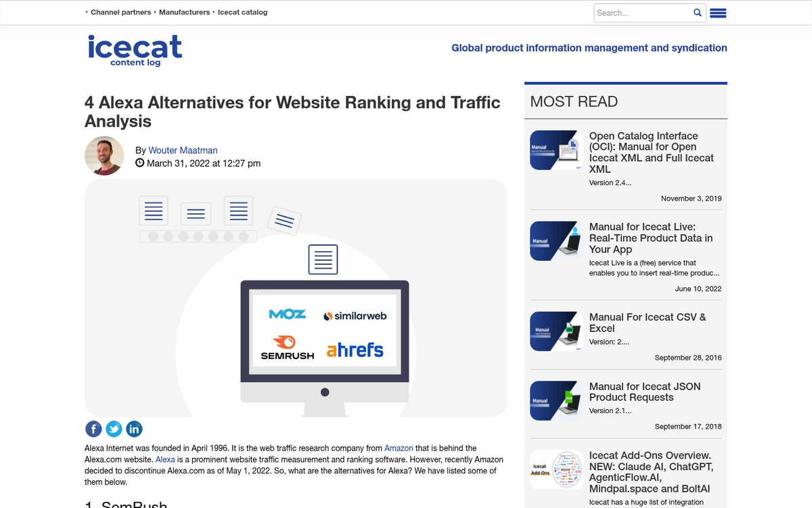Open Wouter Maatman's author profile

click(183, 150)
